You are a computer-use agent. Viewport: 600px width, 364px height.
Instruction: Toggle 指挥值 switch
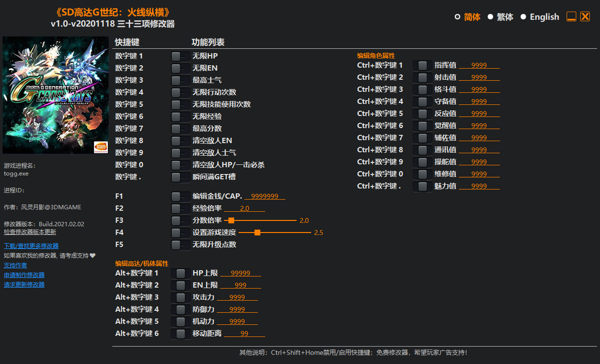tap(422, 65)
